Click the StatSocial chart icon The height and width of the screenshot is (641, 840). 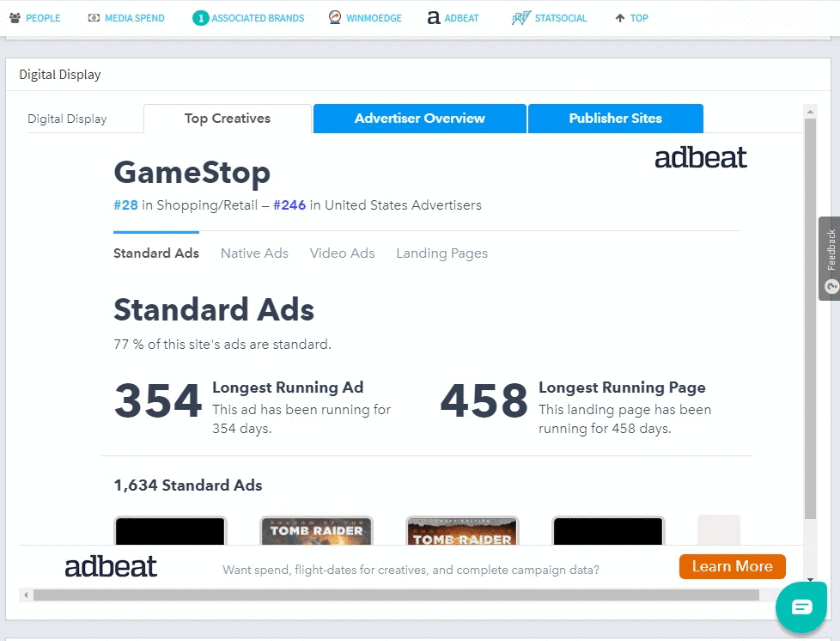pyautogui.click(x=520, y=18)
